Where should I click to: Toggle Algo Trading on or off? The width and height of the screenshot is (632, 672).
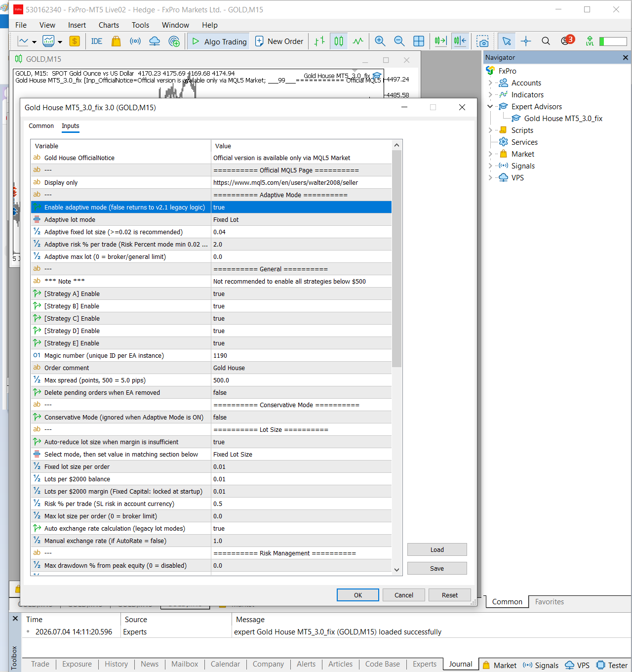click(219, 42)
